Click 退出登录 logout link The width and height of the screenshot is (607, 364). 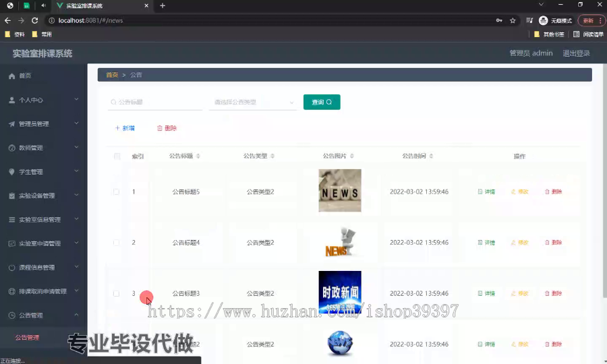click(x=576, y=53)
